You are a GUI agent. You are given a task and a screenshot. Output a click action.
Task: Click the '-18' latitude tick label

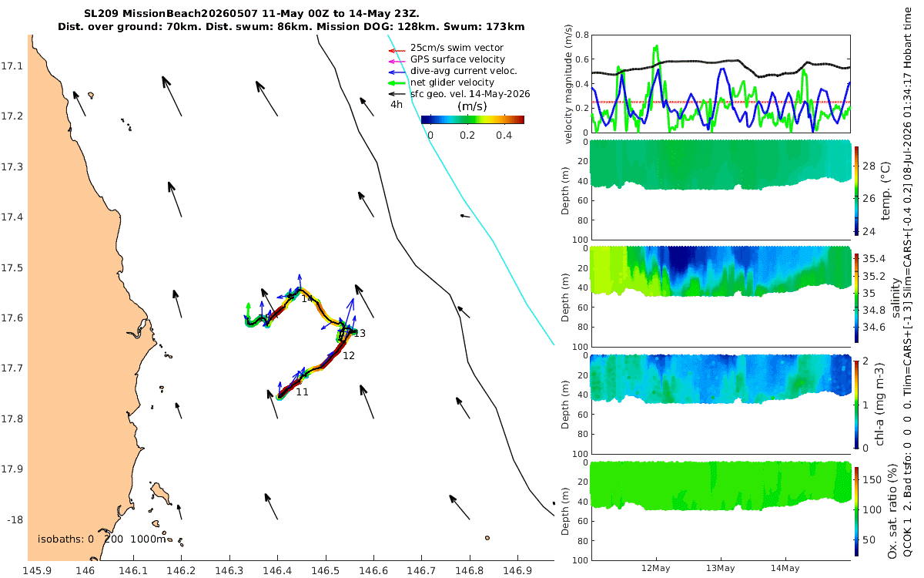15,519
